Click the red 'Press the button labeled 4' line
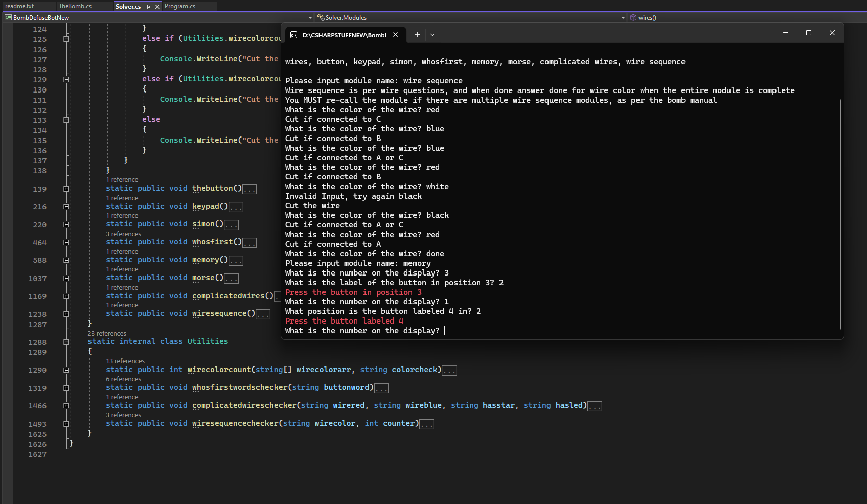867x504 pixels. click(x=344, y=321)
